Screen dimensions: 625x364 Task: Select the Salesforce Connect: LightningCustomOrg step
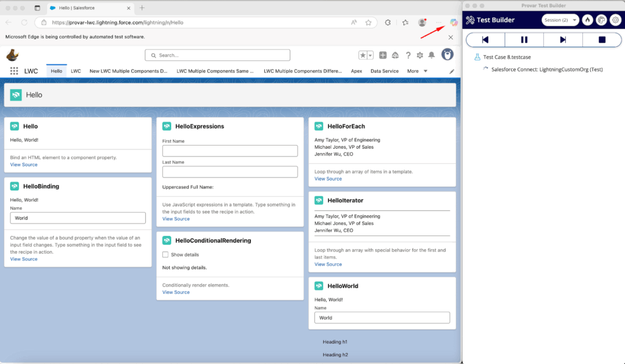point(546,70)
